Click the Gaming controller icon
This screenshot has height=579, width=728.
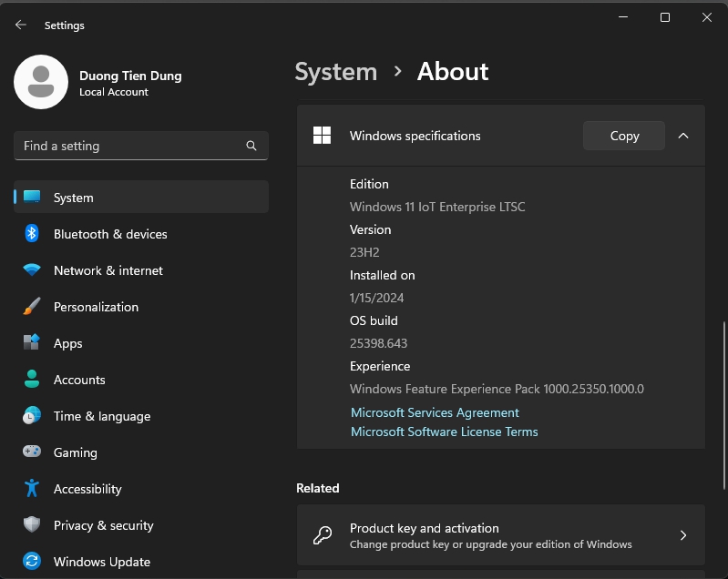pos(32,452)
